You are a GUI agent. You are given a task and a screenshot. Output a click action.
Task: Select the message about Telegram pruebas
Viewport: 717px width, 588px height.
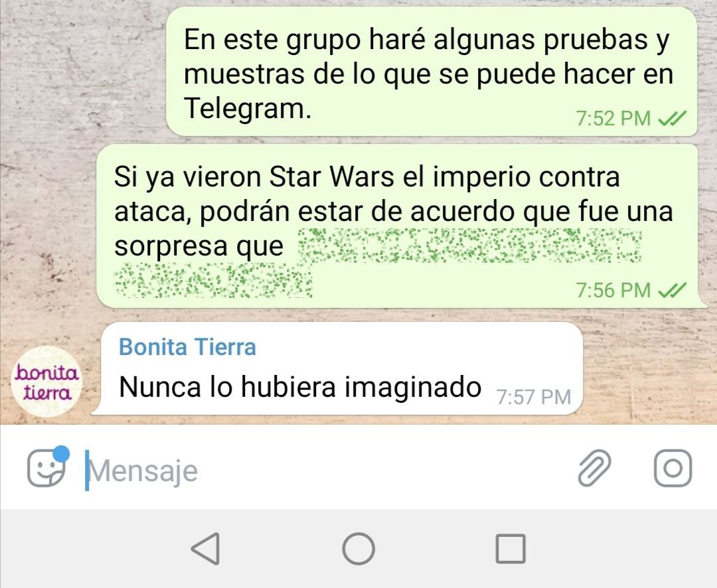coord(432,71)
